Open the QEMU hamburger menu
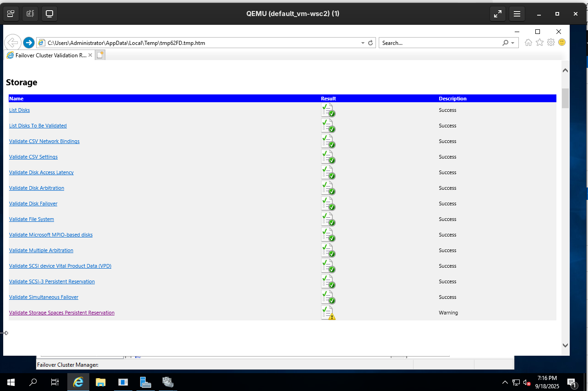 tap(517, 14)
